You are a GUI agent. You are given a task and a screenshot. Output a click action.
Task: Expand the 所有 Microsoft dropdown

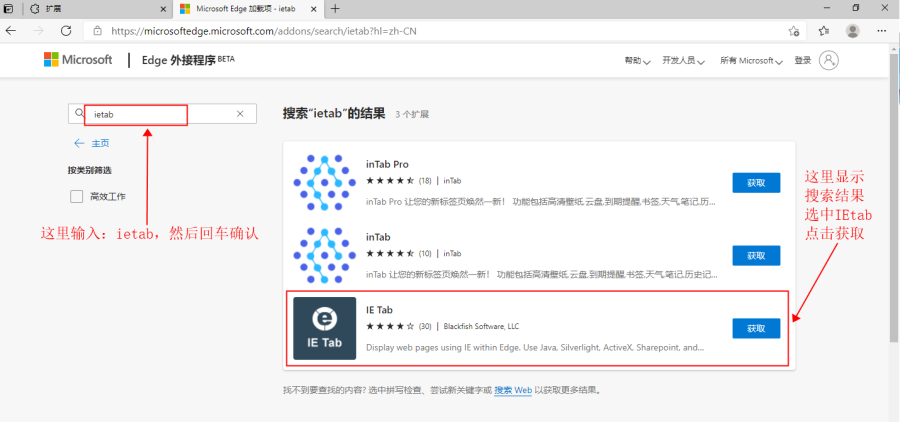[x=751, y=61]
